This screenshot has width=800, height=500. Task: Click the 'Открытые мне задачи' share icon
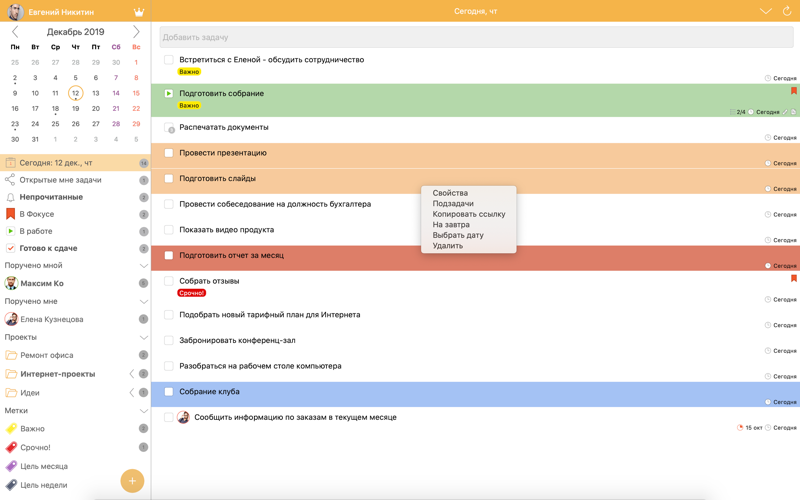(x=11, y=180)
